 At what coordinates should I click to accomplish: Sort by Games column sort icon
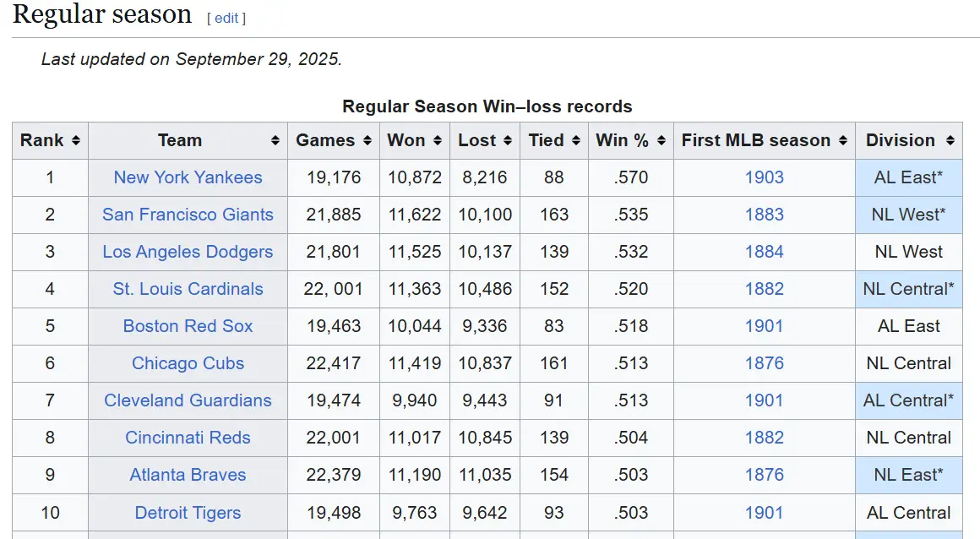(x=367, y=141)
